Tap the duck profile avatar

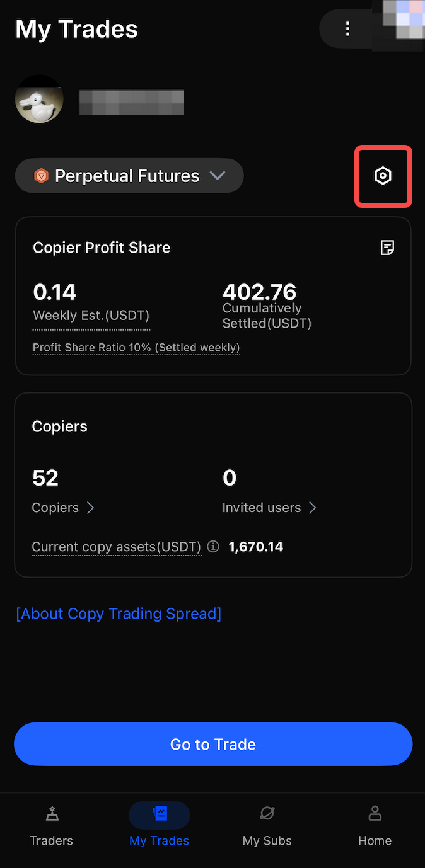pos(39,100)
